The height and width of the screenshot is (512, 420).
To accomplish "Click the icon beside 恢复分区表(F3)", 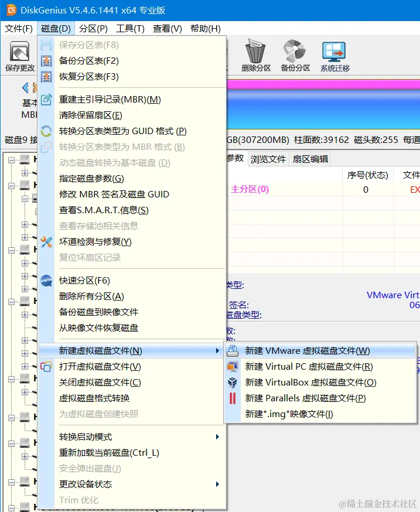I will click(x=46, y=77).
